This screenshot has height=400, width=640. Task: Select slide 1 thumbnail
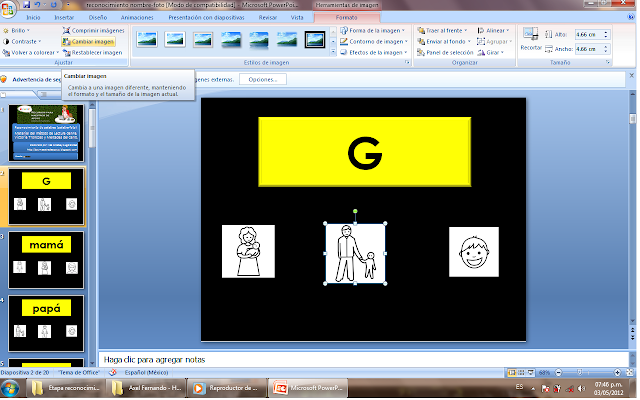pos(46,133)
